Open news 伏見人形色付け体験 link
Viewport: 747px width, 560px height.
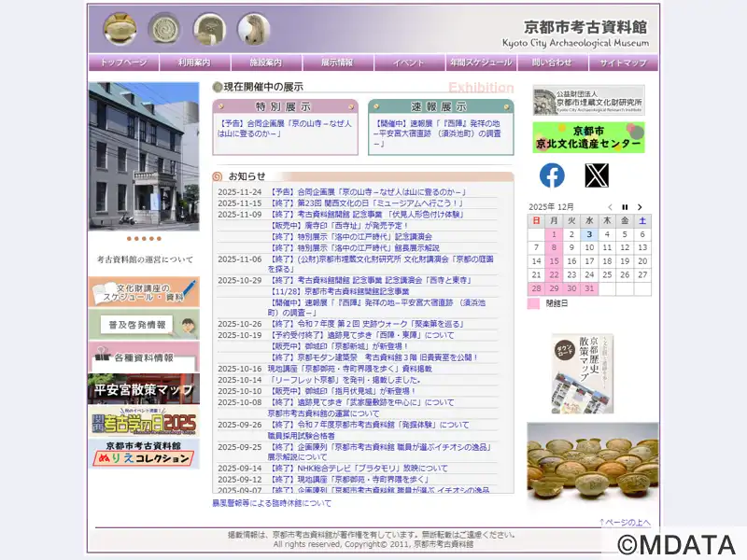(365, 215)
